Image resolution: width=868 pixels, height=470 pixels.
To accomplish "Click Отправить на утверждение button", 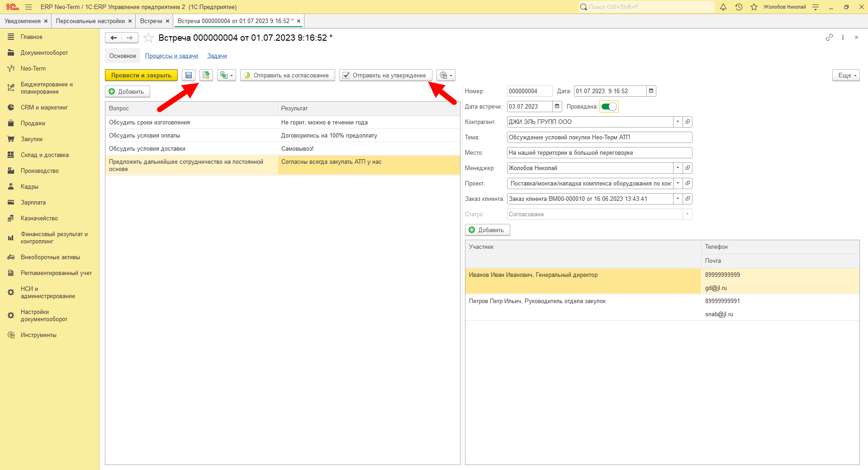I will (x=386, y=75).
